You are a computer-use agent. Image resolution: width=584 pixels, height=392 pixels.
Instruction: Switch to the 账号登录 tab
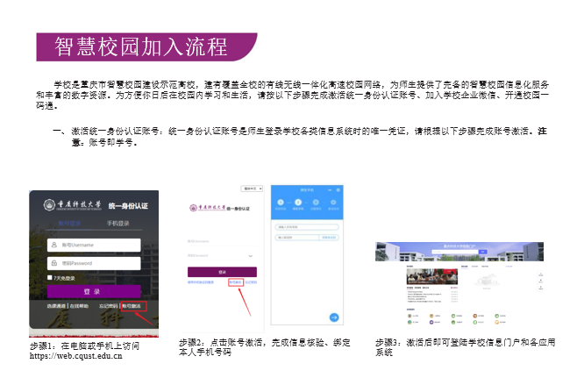click(x=69, y=224)
